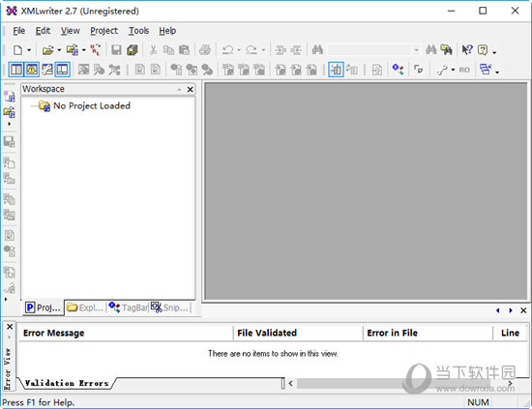Screen dimensions: 532x409
Task: Switch to the Expl... tab
Action: 85,307
